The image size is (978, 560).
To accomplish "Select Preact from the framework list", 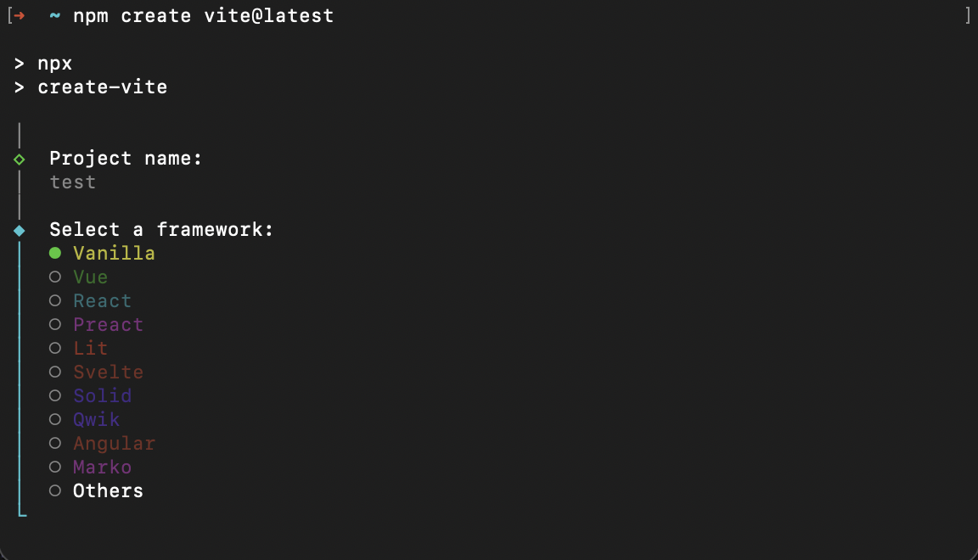I will coord(108,324).
